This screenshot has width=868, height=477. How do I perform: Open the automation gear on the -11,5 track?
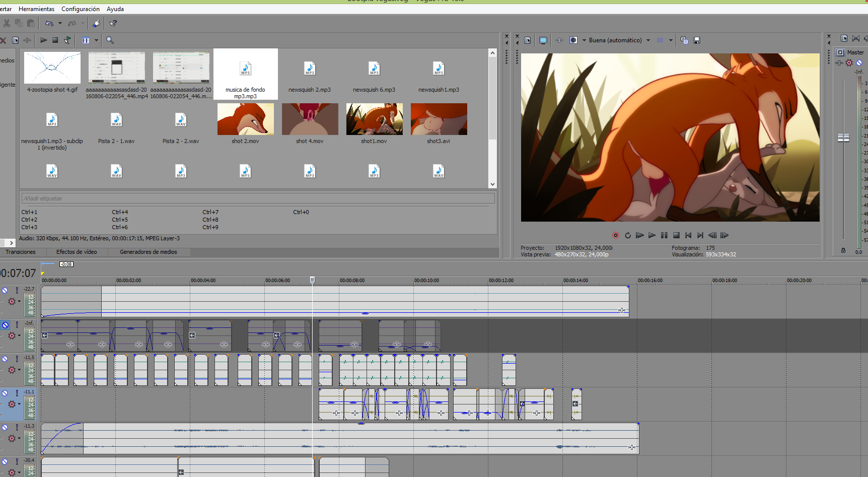(x=12, y=370)
